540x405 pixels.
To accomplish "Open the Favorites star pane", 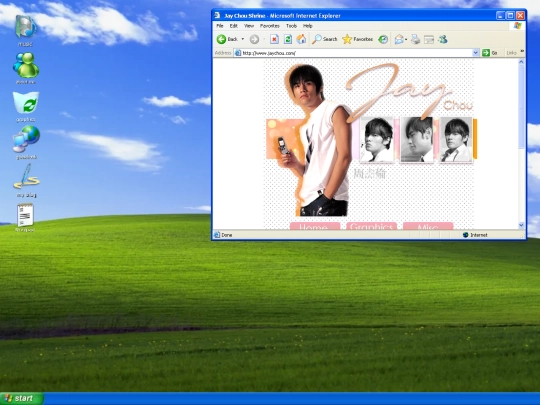I will (x=357, y=39).
